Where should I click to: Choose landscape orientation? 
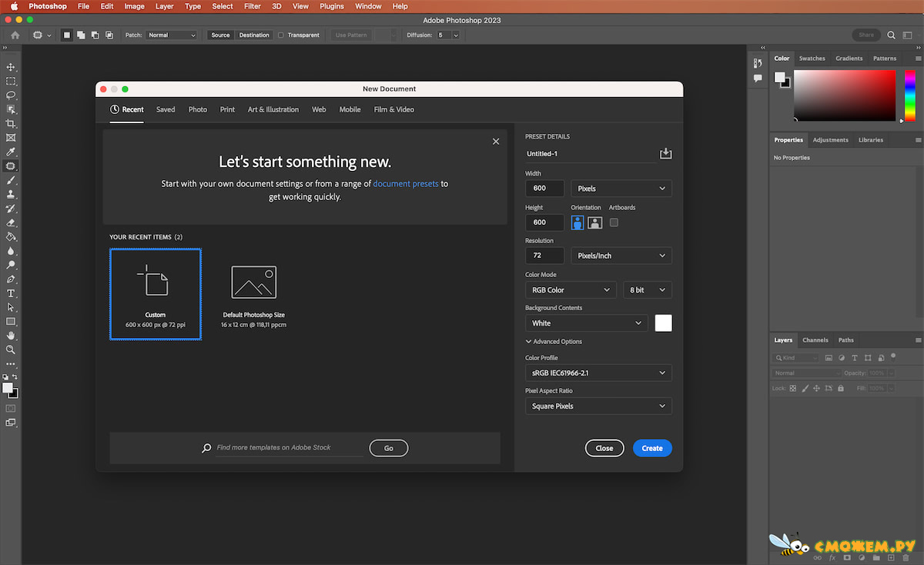pyautogui.click(x=594, y=222)
